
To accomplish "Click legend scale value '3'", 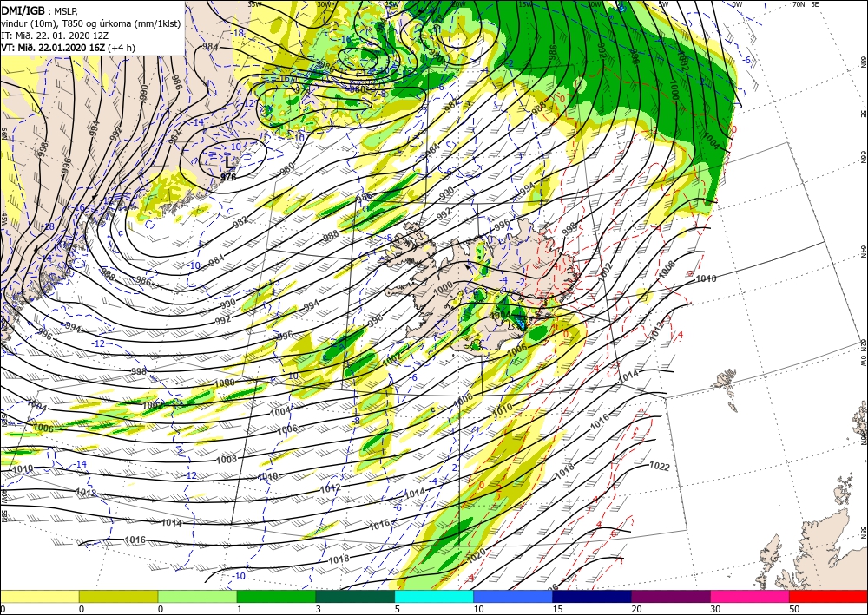I will coord(319,609).
